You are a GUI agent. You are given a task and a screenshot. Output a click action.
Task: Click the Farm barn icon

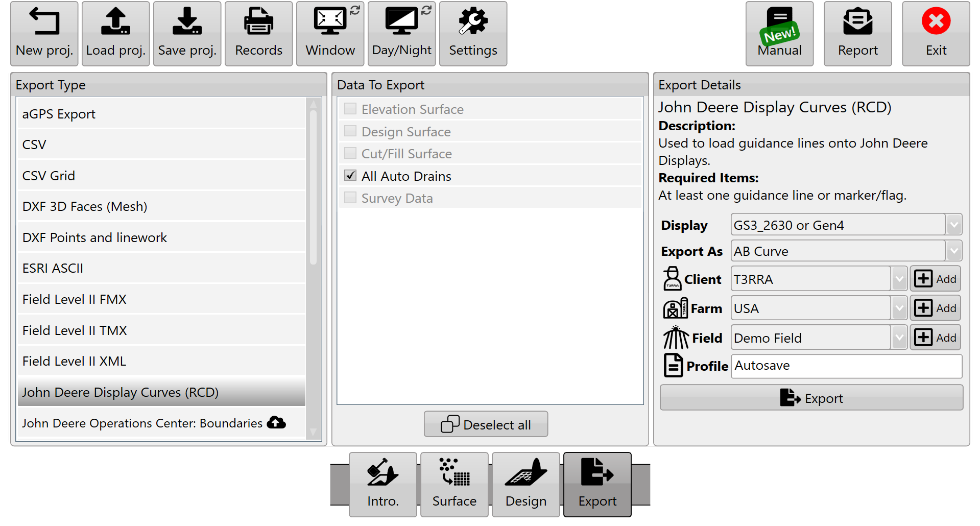point(675,308)
